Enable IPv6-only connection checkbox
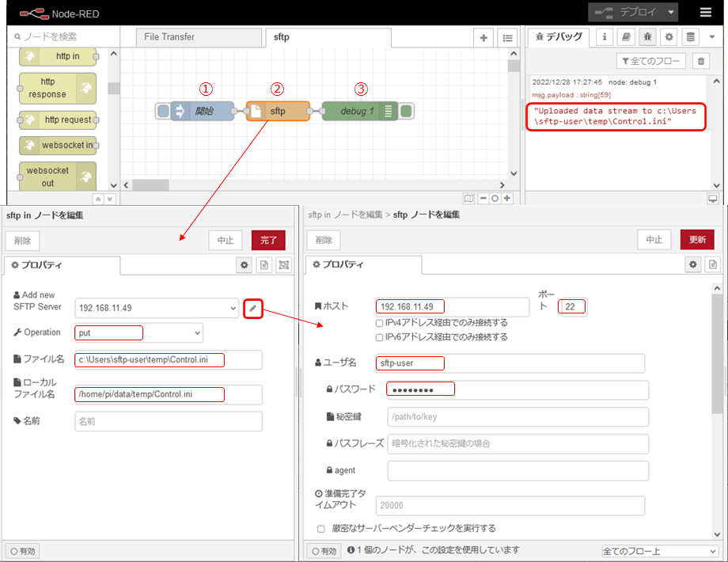 point(381,337)
